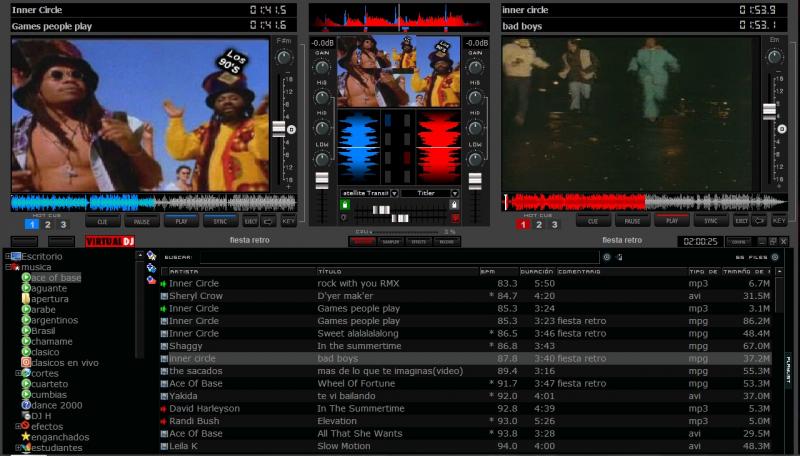Click the Buscar search field
Screen dimensions: 800x456
click(399, 257)
